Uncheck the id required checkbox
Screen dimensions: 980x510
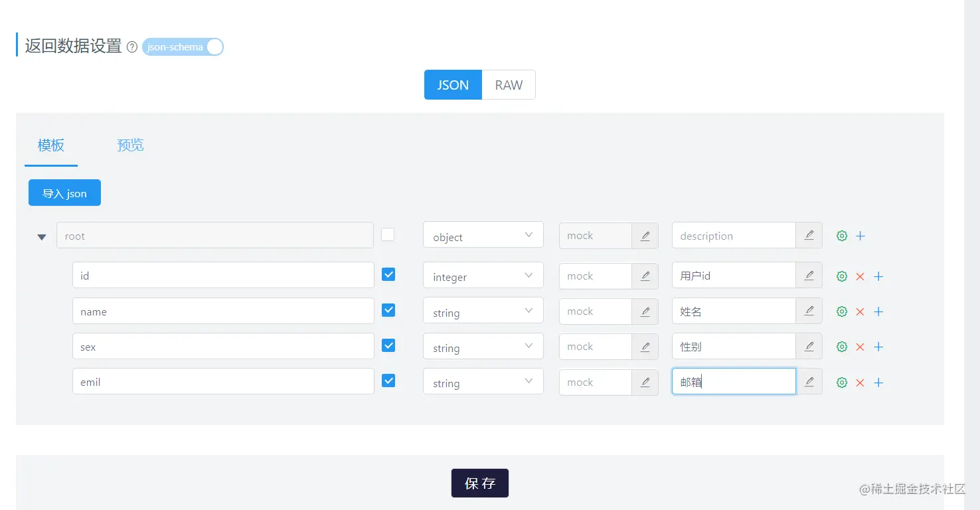pos(388,274)
